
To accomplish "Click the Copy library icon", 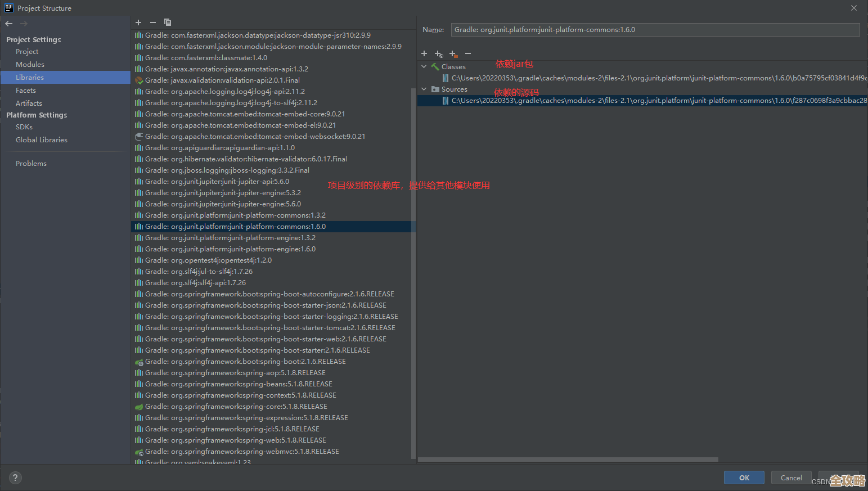I will [168, 22].
